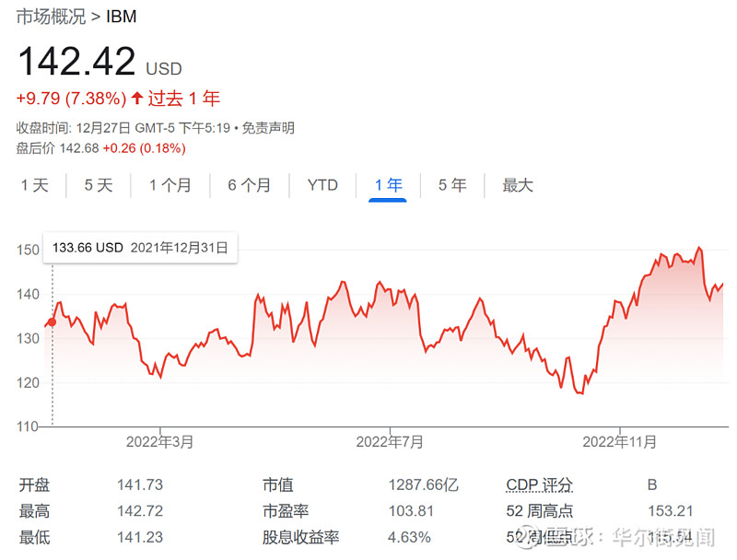Screen dimensions: 737x560
Task: Click the 2022年11月 axis label
Action: [x=619, y=442]
